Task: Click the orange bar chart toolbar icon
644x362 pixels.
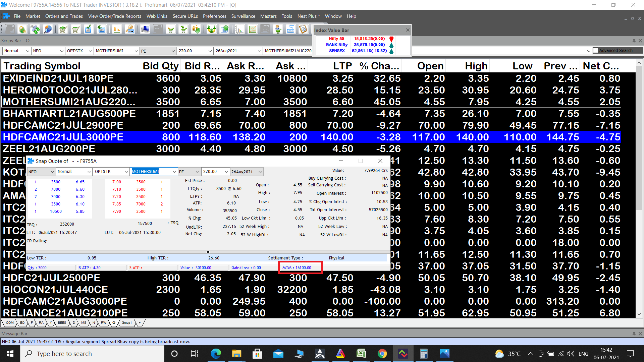Action: point(117,29)
